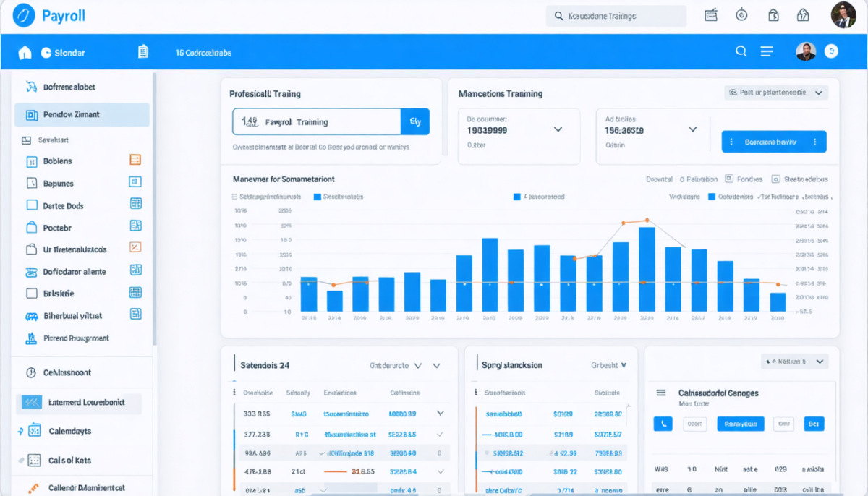Click the Calrssudorlof Ganoges list icon
The width and height of the screenshot is (868, 496).
[660, 393]
